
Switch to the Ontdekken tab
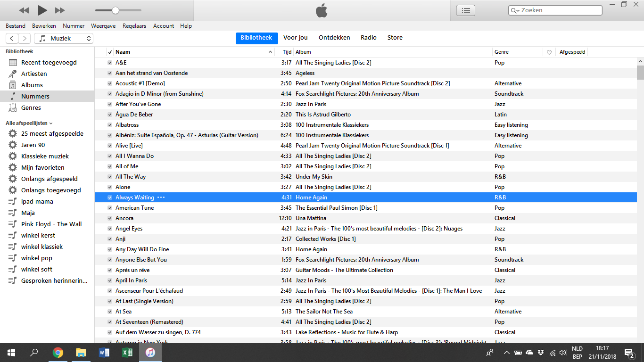click(x=334, y=38)
